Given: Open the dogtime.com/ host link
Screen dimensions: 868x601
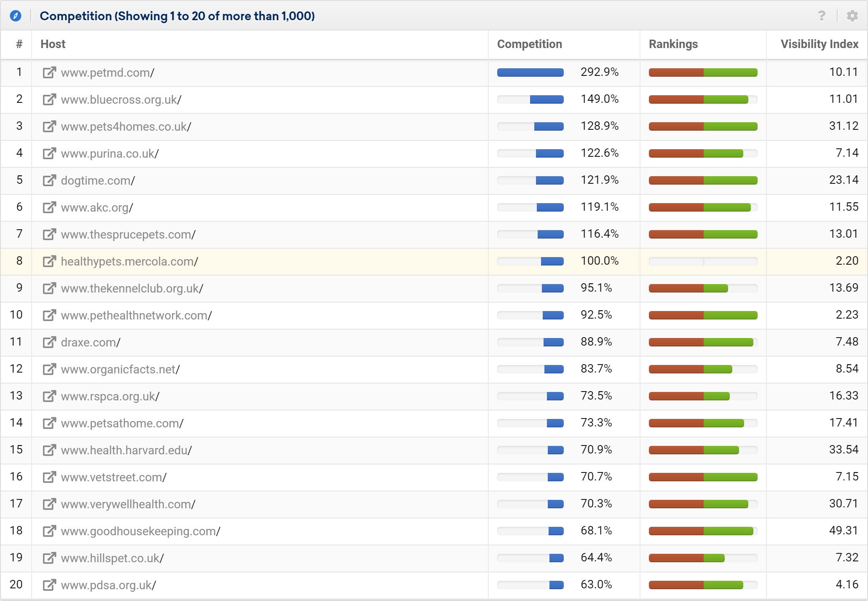Looking at the screenshot, I should tap(98, 180).
